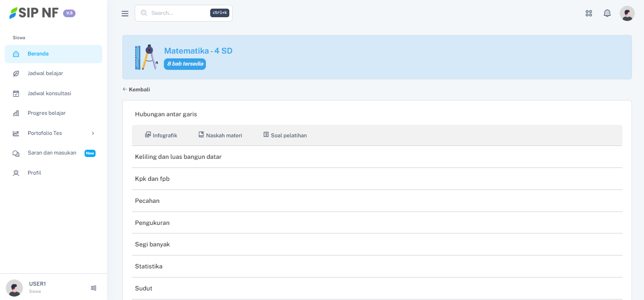Collapse the Hubungan antar garis chapter
The height and width of the screenshot is (300, 644).
point(166,114)
